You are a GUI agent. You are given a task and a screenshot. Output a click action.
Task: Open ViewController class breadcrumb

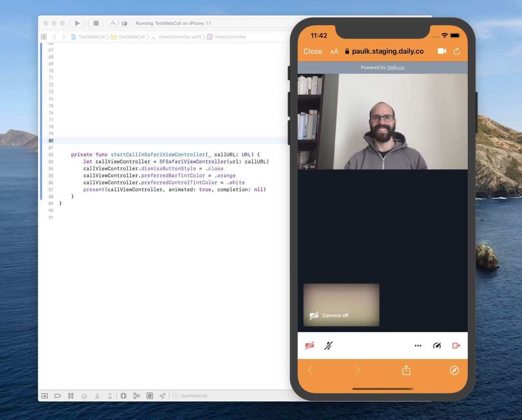coord(226,37)
